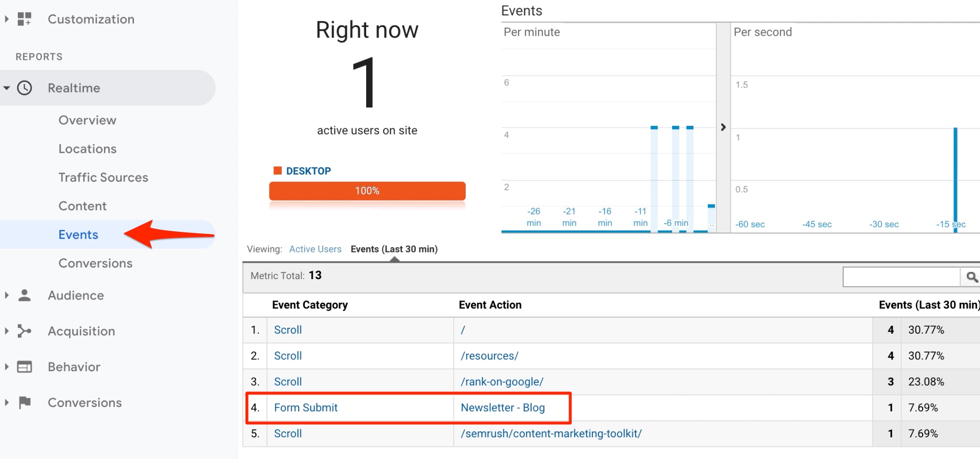This screenshot has width=980, height=459.
Task: Expand the Behavior section arrow
Action: tap(7, 366)
